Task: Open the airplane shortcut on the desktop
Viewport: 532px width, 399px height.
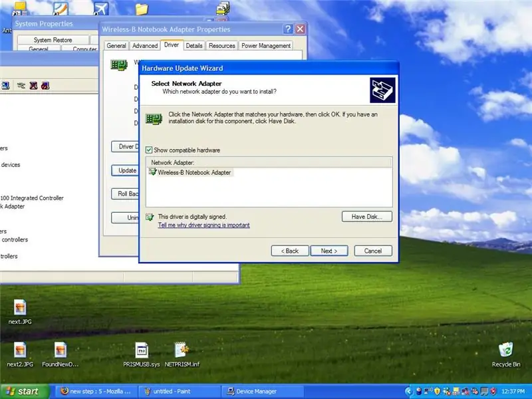Action: (101, 9)
